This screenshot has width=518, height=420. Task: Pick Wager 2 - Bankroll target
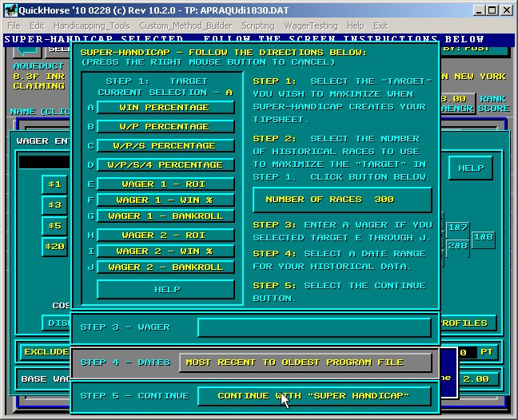pyautogui.click(x=165, y=267)
